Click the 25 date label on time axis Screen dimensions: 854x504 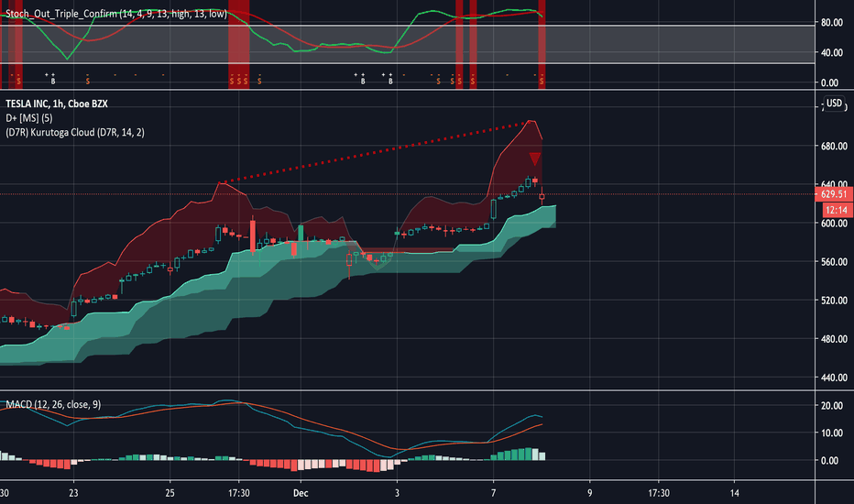[170, 493]
